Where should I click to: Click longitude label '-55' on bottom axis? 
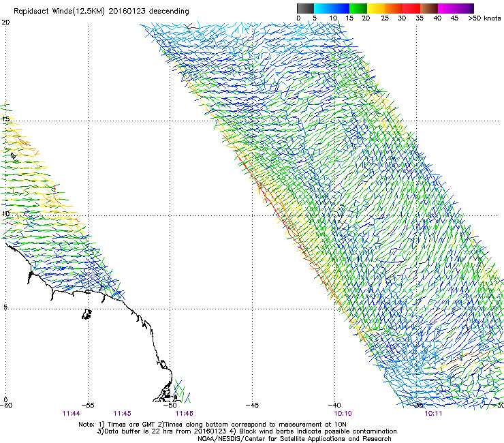(x=88, y=405)
